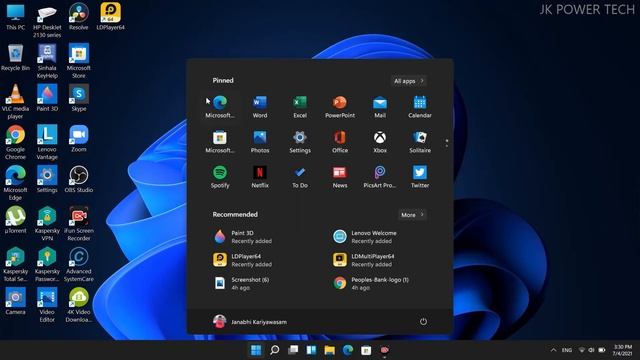Screen dimensions: 640x360
Task: Click ENG language indicator in tray
Action: point(567,350)
